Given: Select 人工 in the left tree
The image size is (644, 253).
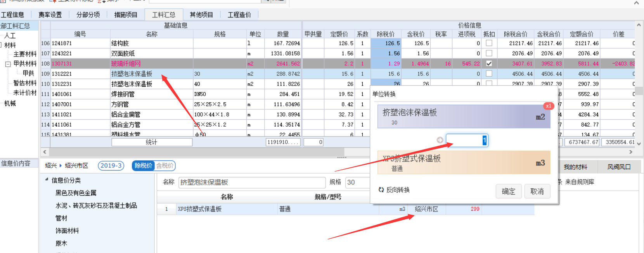Looking at the screenshot, I should pyautogui.click(x=10, y=35).
